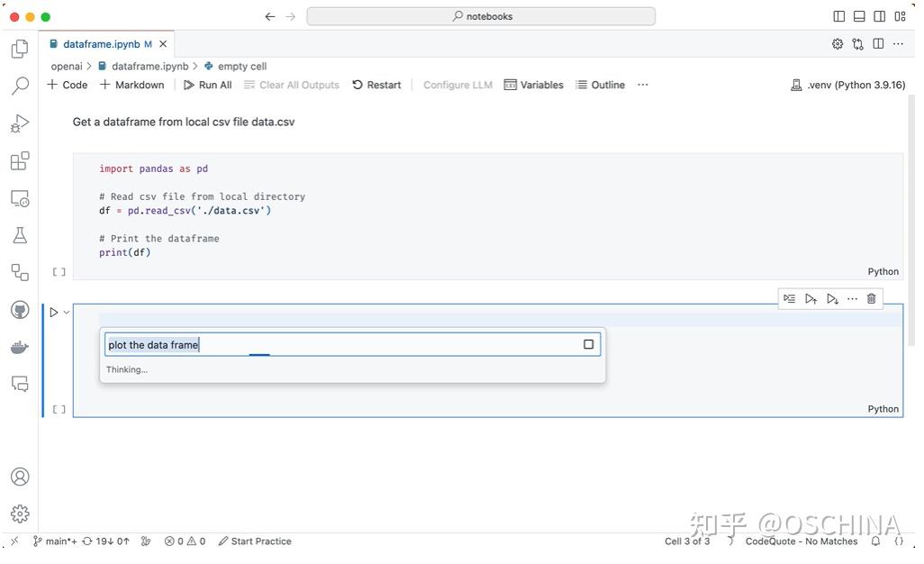Open the Docker extension view
This screenshot has height=564, width=924.
click(20, 347)
